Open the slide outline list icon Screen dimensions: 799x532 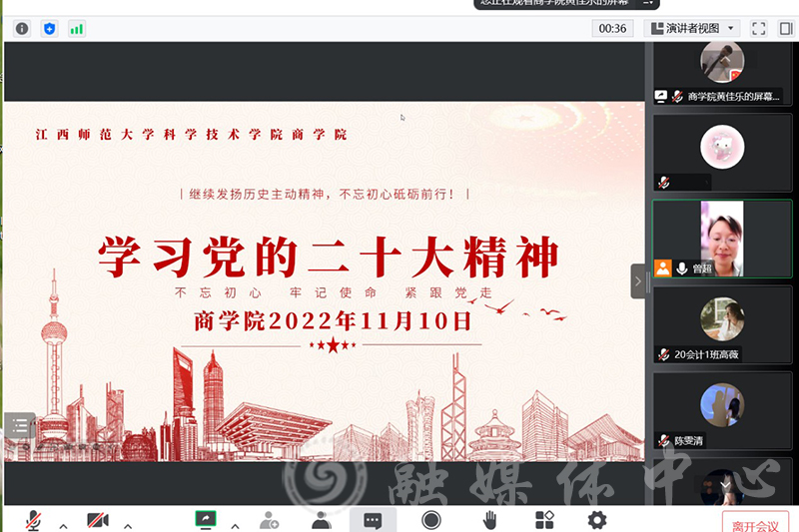[20, 425]
